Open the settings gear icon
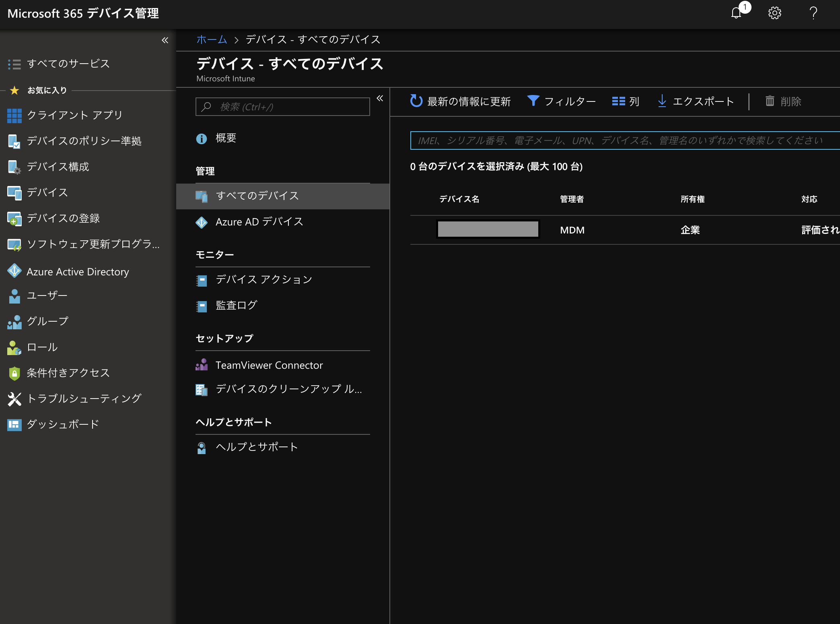 pos(775,13)
